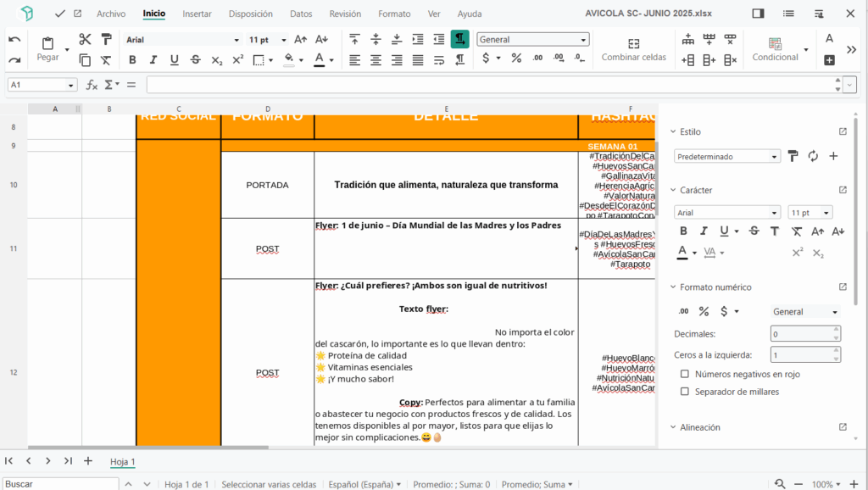Center text horizontally in the toolbar
Image resolution: width=868 pixels, height=490 pixels.
point(375,60)
